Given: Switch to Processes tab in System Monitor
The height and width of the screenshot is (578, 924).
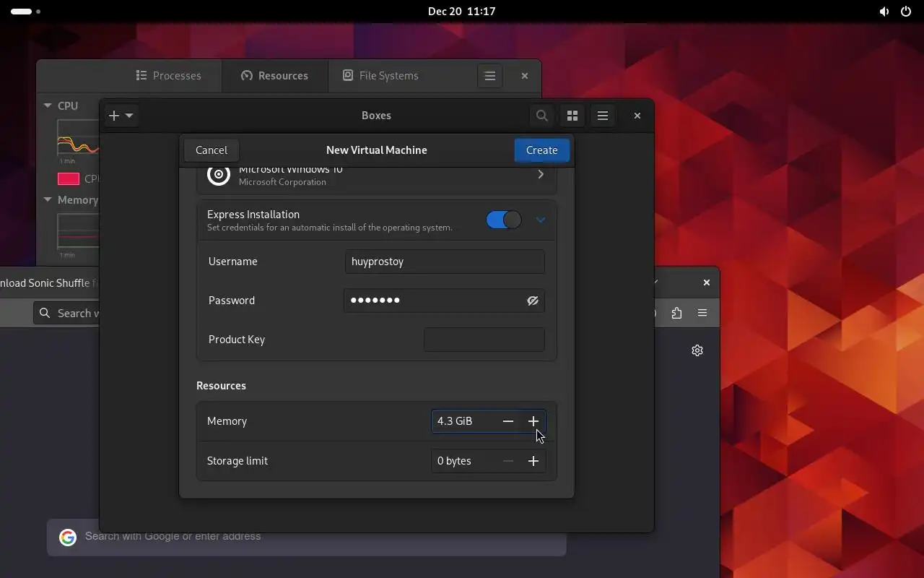Looking at the screenshot, I should point(169,76).
